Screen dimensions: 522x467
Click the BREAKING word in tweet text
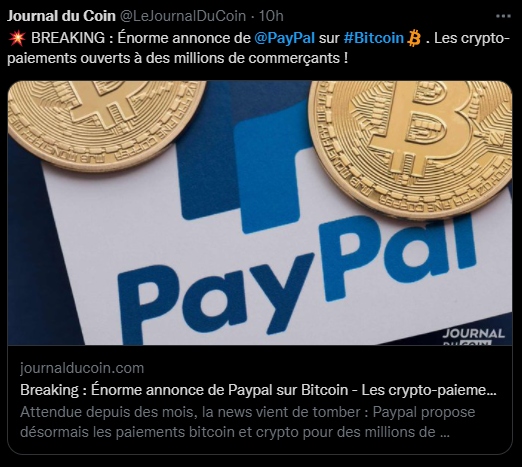pos(68,38)
